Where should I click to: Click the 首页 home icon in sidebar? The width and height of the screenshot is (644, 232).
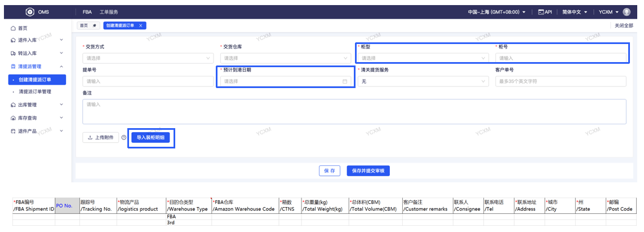click(x=13, y=28)
